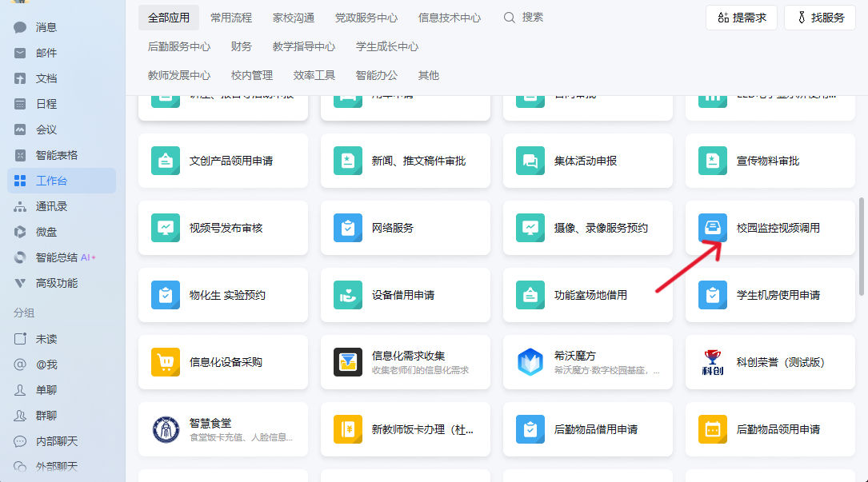
Task: Click the 希沃魔方 app icon
Action: (x=530, y=362)
